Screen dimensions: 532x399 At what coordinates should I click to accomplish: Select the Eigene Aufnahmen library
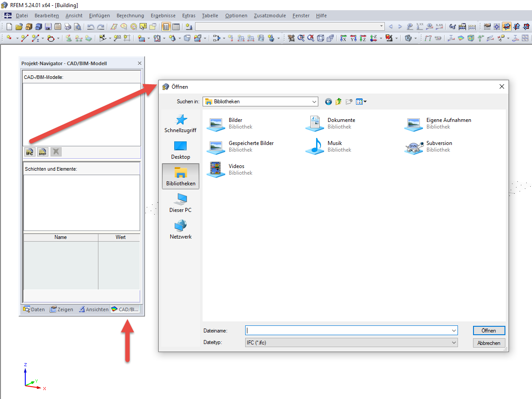438,123
